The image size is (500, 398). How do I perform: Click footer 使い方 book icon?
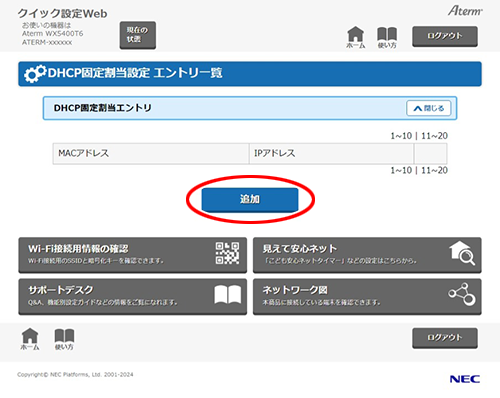[x=64, y=339]
